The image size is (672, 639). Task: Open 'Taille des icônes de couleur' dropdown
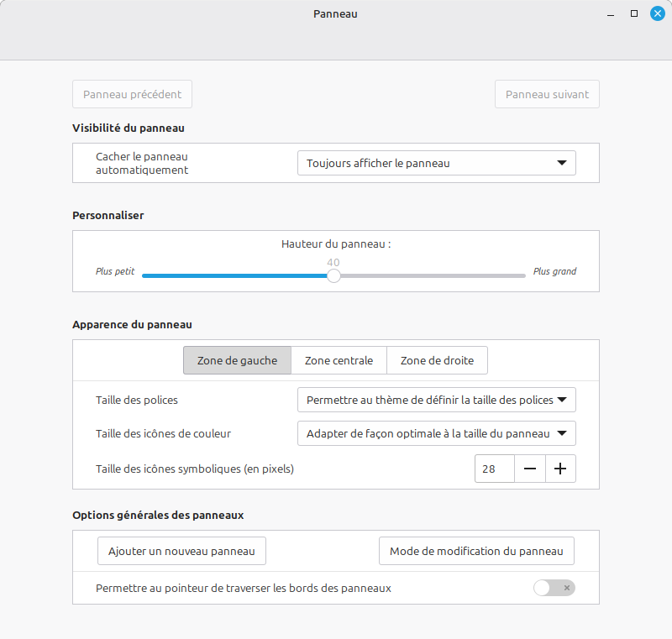[x=437, y=433]
